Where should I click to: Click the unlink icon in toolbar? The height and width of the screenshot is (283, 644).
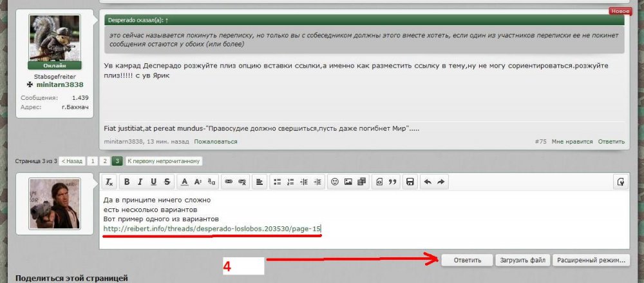coord(242,182)
